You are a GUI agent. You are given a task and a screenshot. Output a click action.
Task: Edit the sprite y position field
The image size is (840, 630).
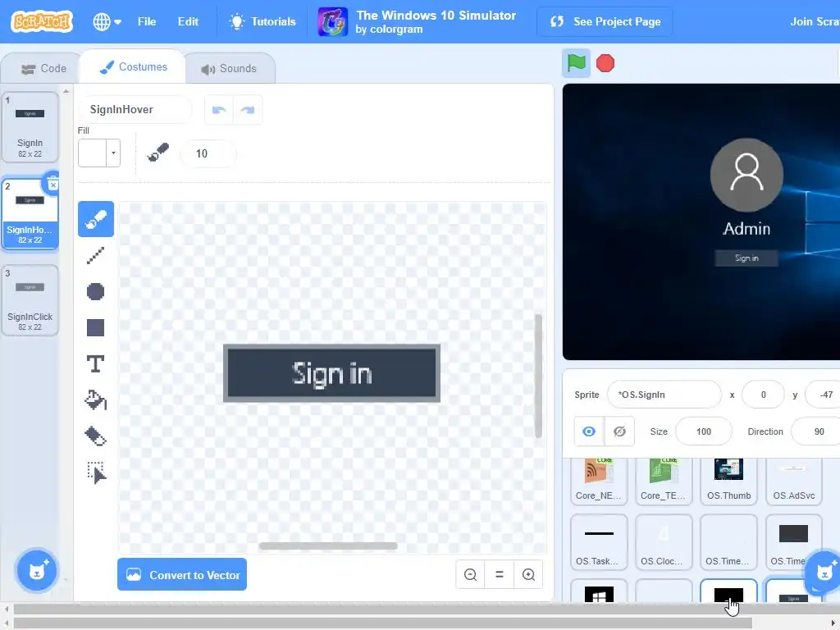point(823,395)
